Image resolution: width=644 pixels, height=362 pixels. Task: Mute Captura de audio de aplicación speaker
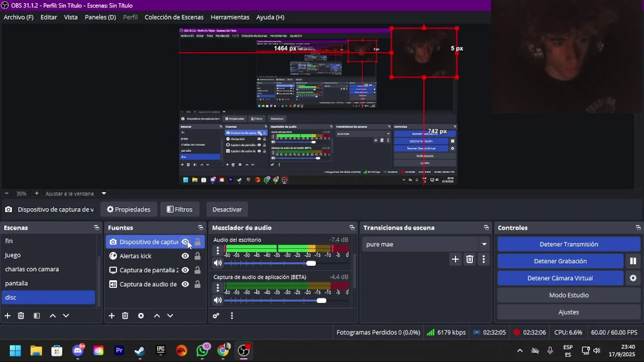pos(218,300)
